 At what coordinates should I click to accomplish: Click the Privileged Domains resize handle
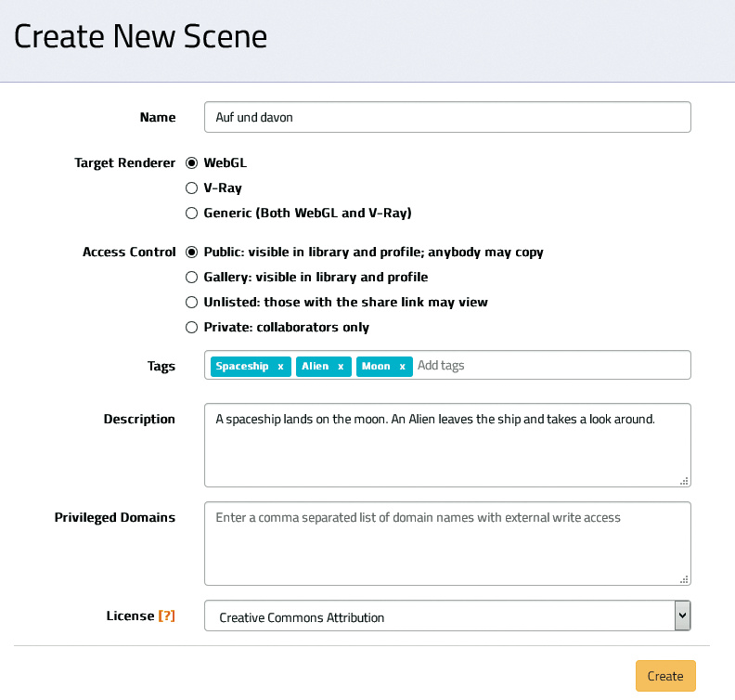684,578
